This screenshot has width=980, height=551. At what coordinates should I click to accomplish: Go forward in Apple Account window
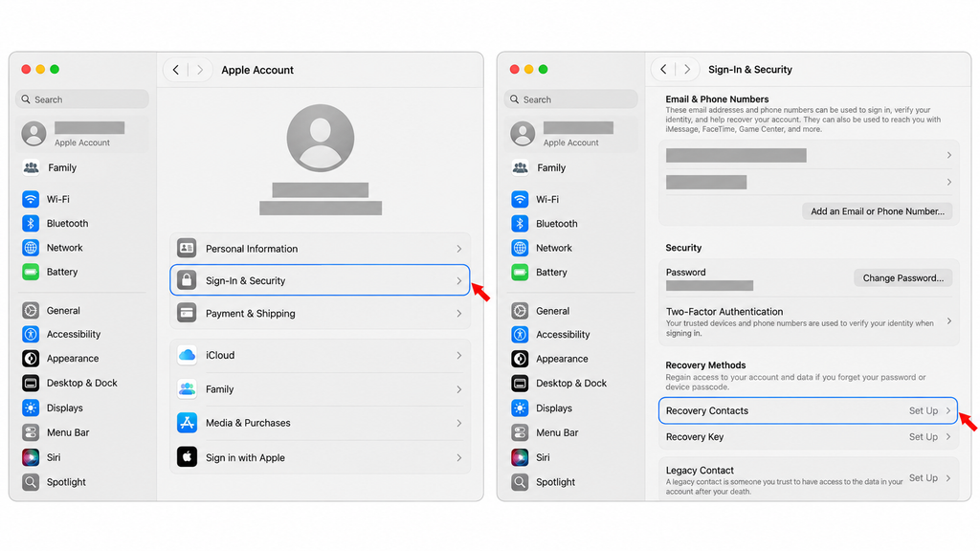click(199, 70)
